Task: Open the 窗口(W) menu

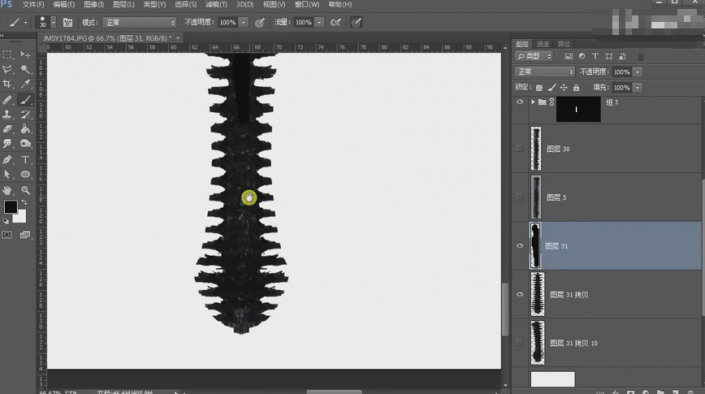Action: tap(307, 4)
